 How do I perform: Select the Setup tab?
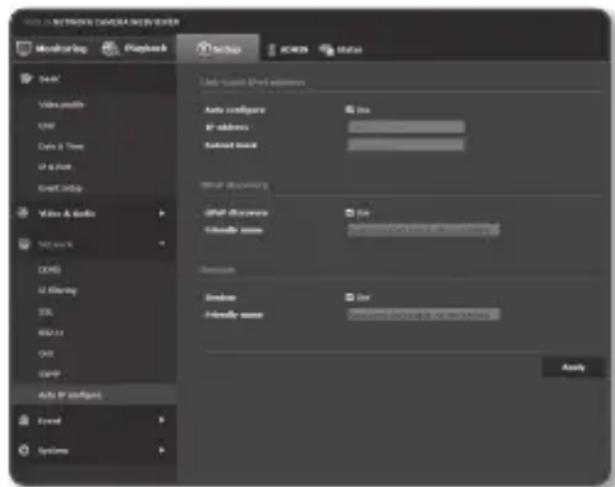click(218, 48)
